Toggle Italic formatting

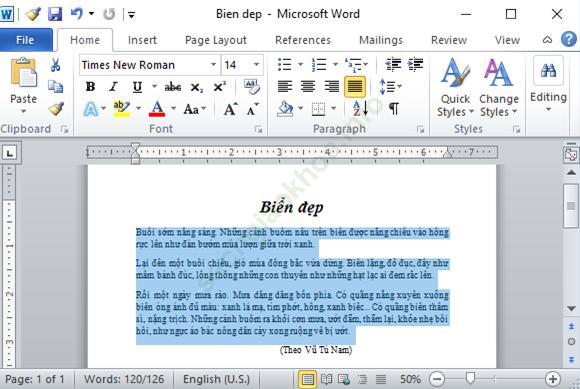[113, 87]
